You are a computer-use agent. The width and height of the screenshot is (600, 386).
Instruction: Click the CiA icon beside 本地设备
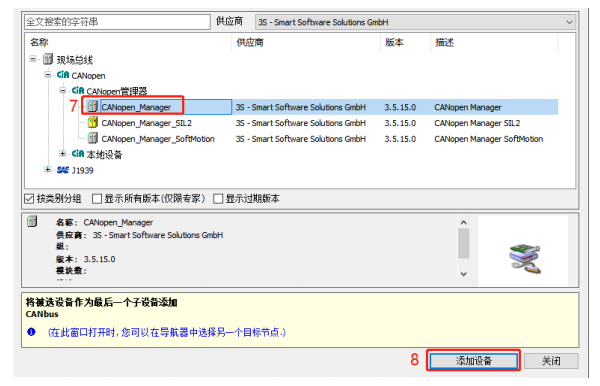tap(78, 154)
